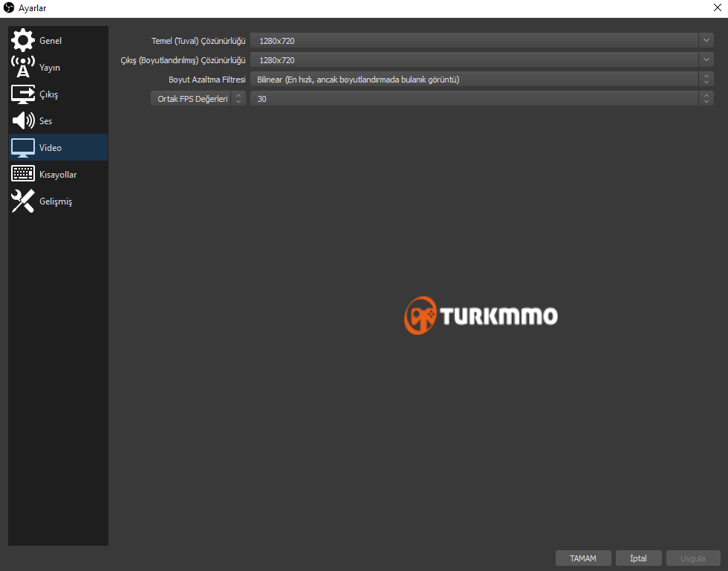This screenshot has height=571, width=728.
Task: Open Ortak FPS Değerleri type selector
Action: tap(198, 98)
